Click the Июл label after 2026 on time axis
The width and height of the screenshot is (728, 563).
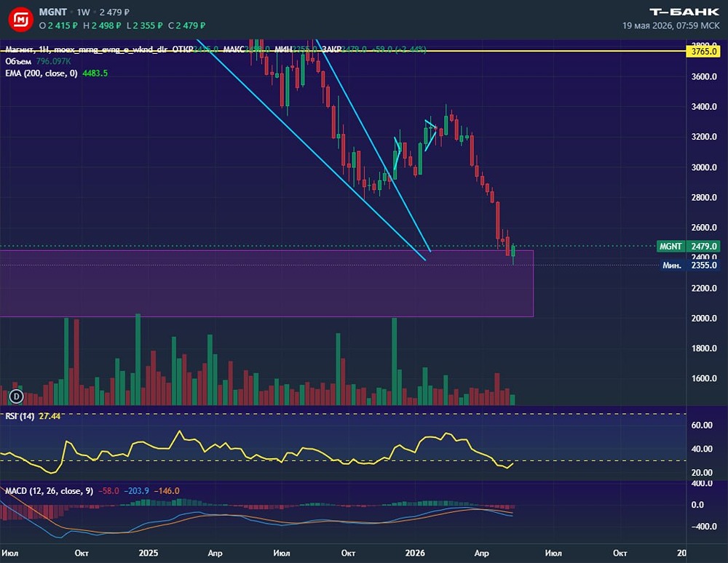click(553, 553)
